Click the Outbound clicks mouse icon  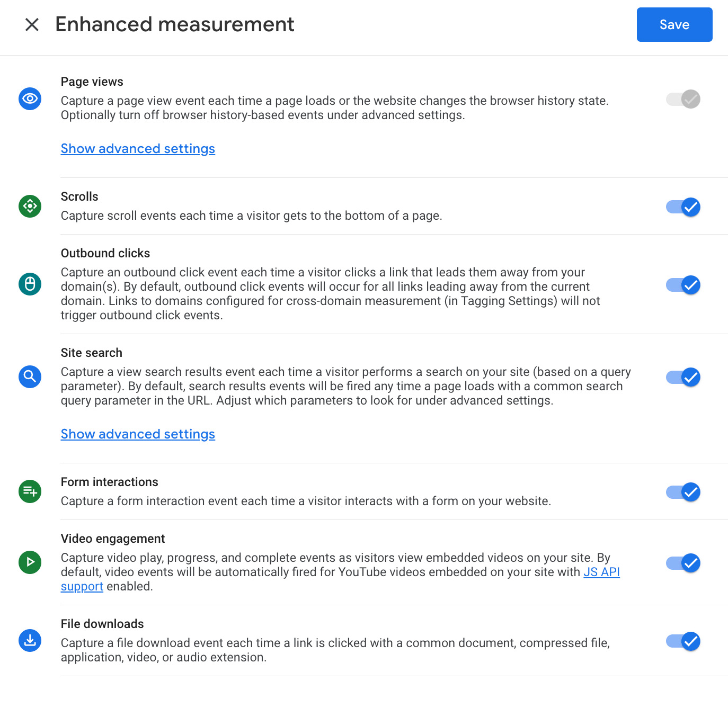[30, 284]
